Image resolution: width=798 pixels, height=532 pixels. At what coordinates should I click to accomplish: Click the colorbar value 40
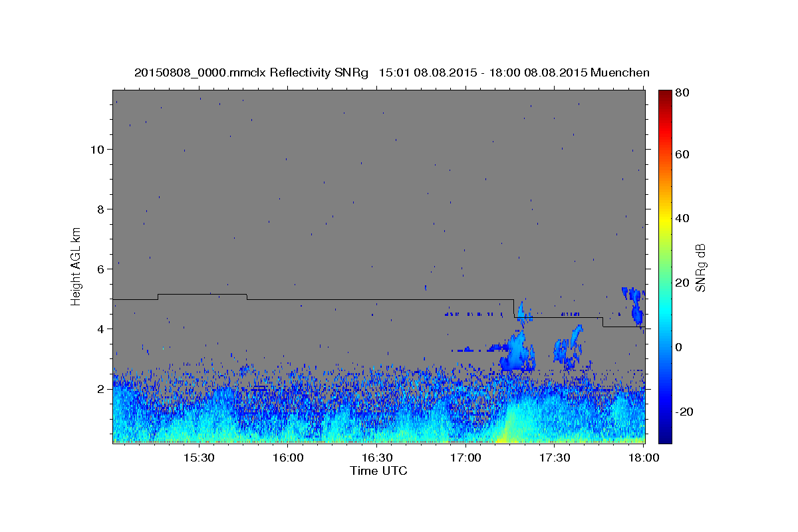tap(682, 218)
